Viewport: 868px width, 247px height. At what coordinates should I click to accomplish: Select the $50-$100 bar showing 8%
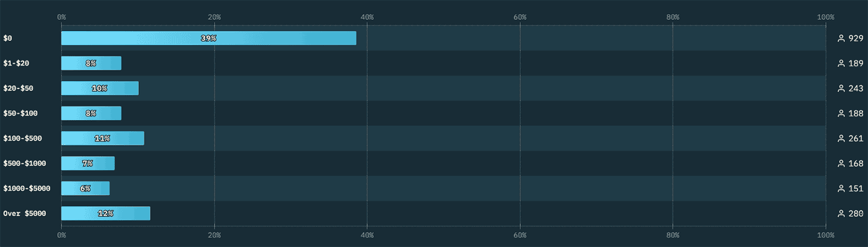91,113
